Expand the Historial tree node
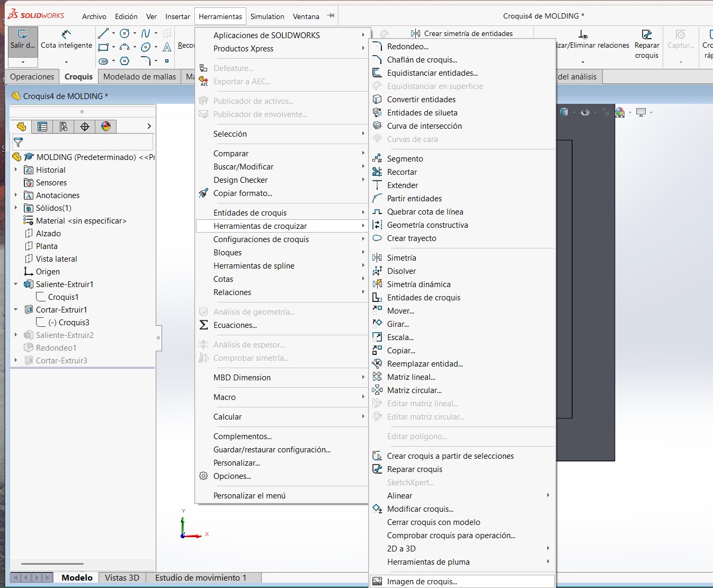 (16, 170)
